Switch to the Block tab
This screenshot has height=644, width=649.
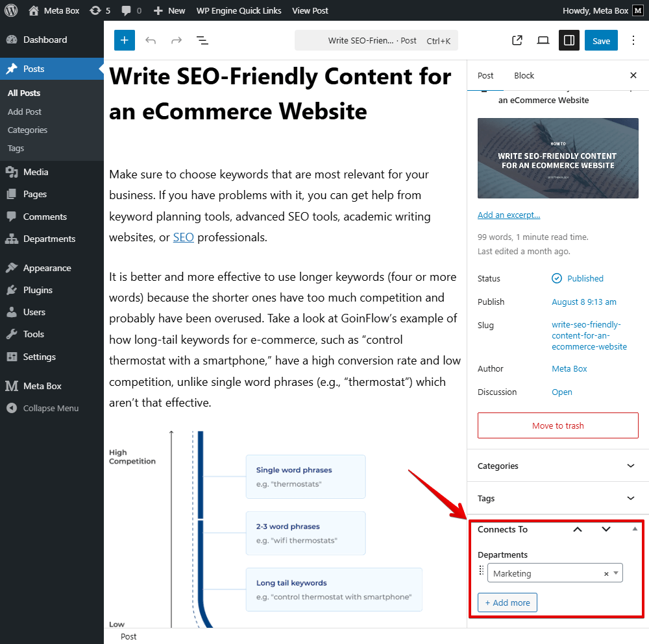tap(524, 75)
